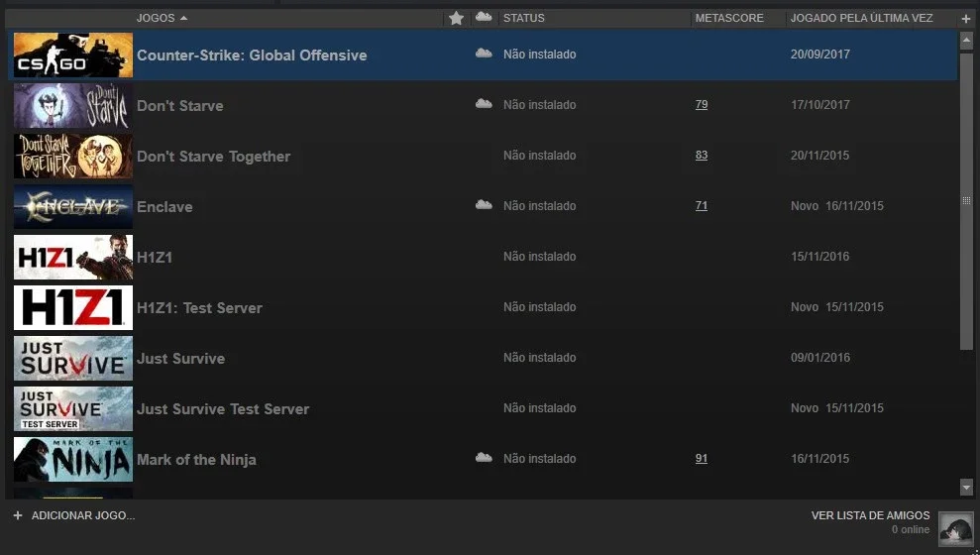
Task: Click the plus icon to add a column
Action: 965,19
